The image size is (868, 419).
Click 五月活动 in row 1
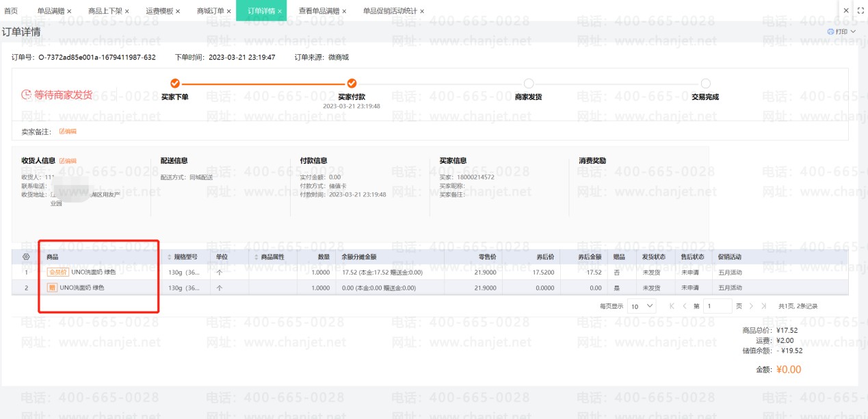(730, 272)
